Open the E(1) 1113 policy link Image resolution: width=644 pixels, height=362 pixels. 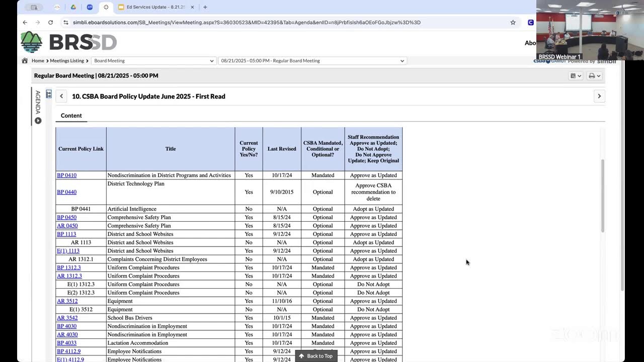[x=68, y=251]
